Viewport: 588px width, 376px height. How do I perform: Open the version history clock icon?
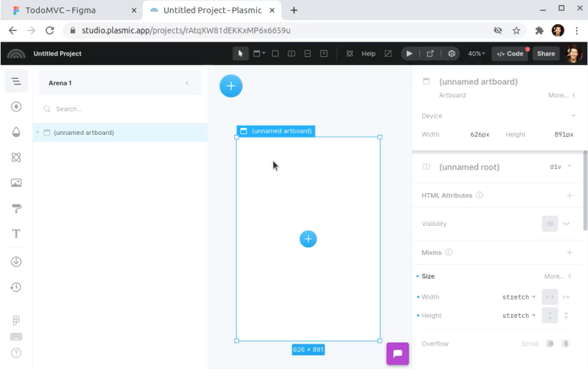point(16,287)
